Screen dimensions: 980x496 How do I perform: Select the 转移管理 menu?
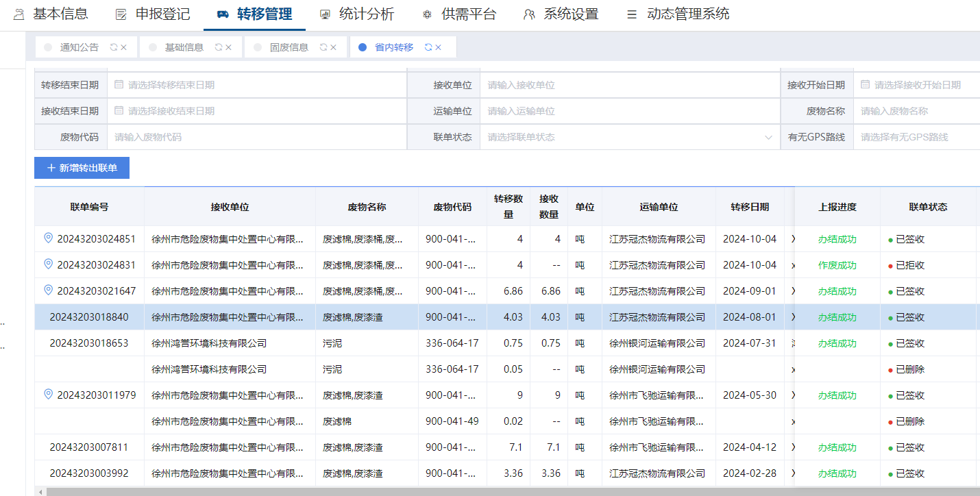(x=254, y=14)
